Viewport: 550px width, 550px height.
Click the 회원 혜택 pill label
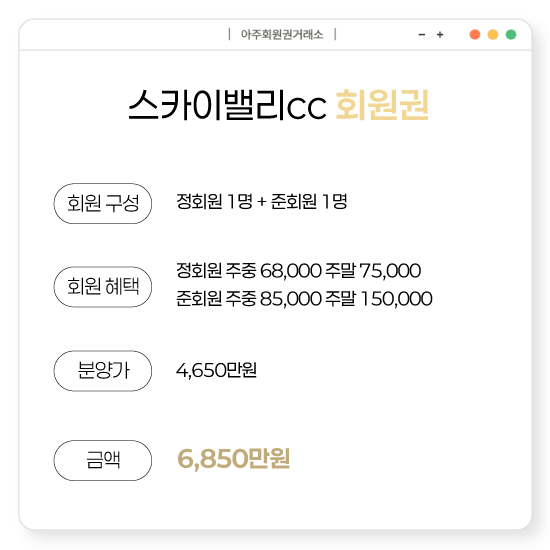(103, 287)
